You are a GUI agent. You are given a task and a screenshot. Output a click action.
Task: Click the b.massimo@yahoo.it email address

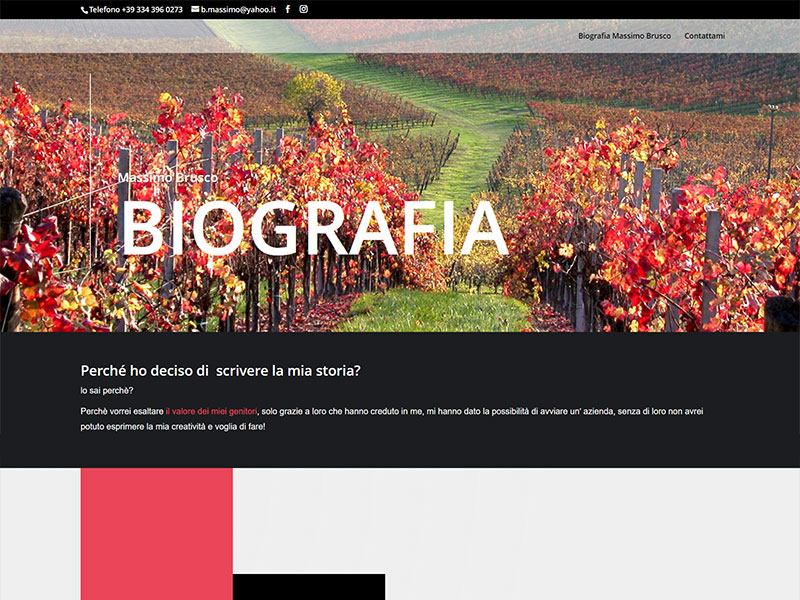pos(238,10)
